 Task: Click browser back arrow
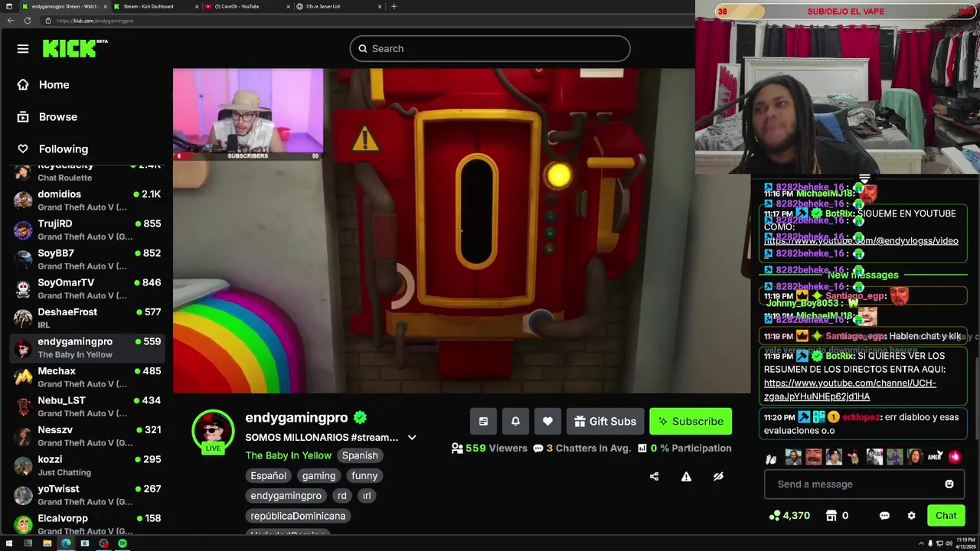10,21
